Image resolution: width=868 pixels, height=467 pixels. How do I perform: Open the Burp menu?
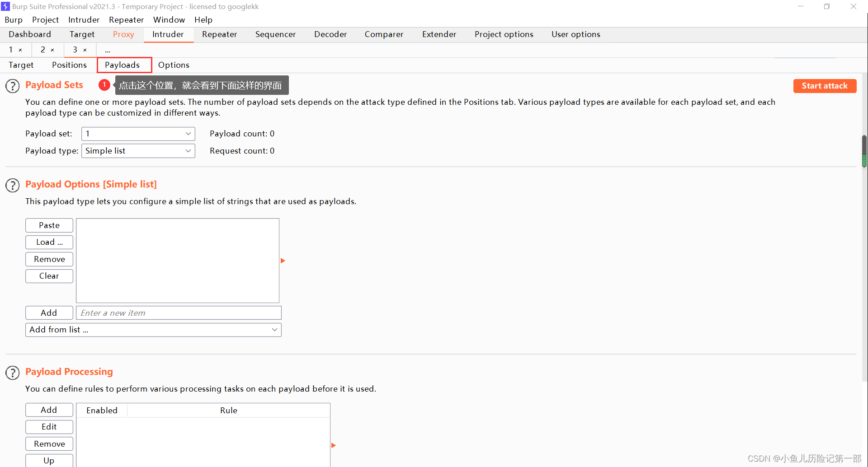pos(14,20)
